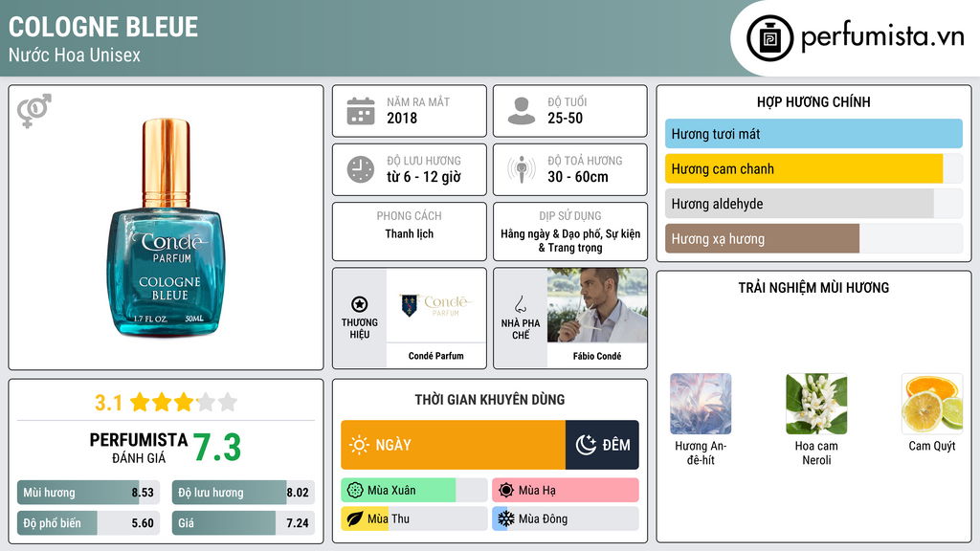Viewport: 980px width, 551px height.
Task: Click the Perfumista đánh giá label
Action: point(138,448)
